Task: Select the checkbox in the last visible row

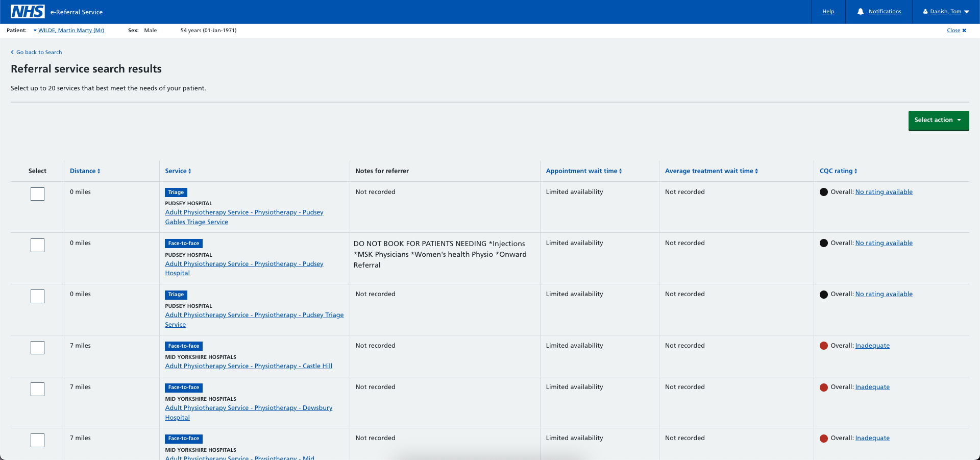Action: 37,440
